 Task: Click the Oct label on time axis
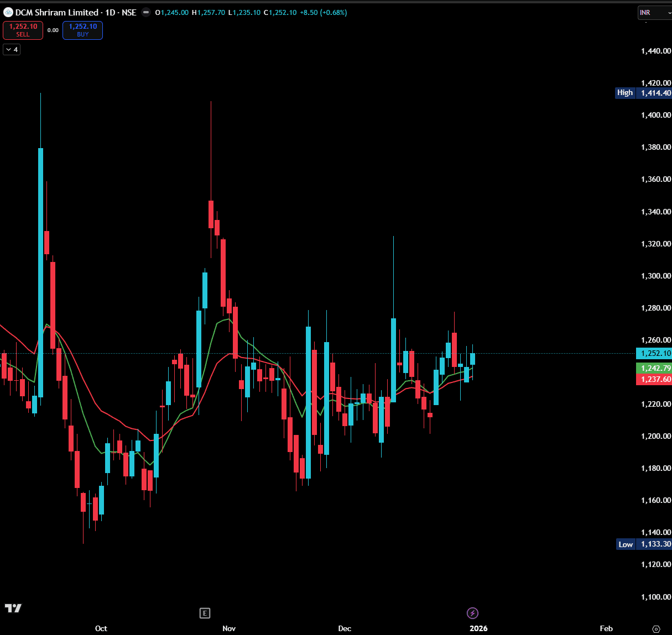coord(101,628)
